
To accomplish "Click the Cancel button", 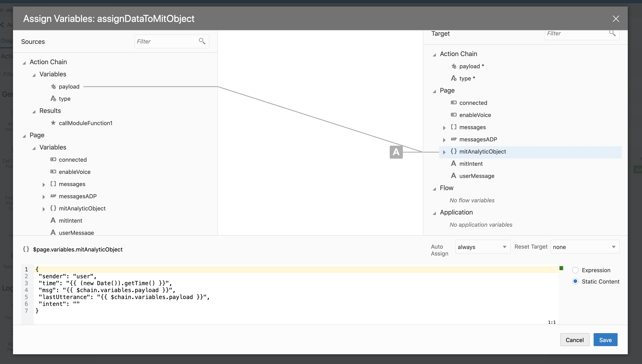I will (575, 340).
